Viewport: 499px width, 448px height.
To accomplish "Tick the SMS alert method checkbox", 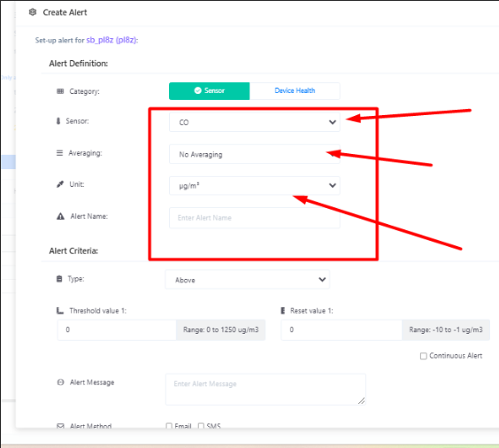I will pyautogui.click(x=201, y=426).
